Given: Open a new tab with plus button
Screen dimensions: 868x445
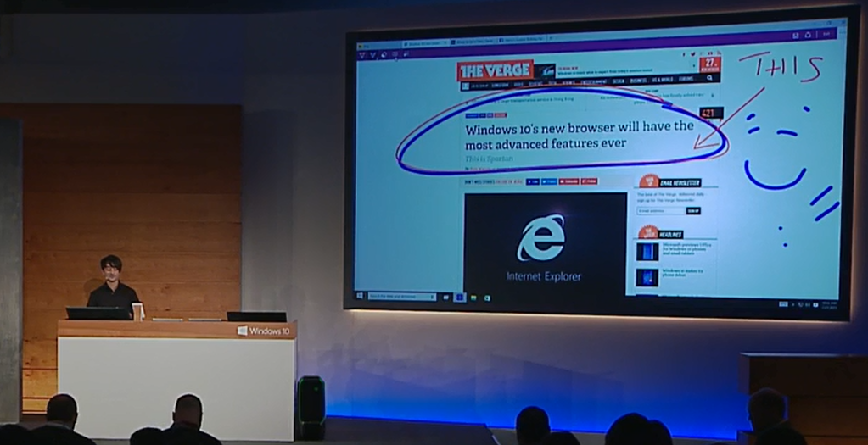Looking at the screenshot, I should click(x=551, y=38).
